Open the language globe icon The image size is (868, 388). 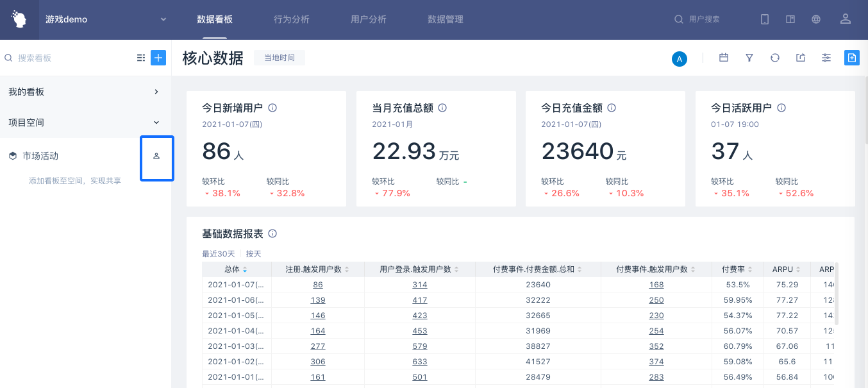(x=816, y=19)
